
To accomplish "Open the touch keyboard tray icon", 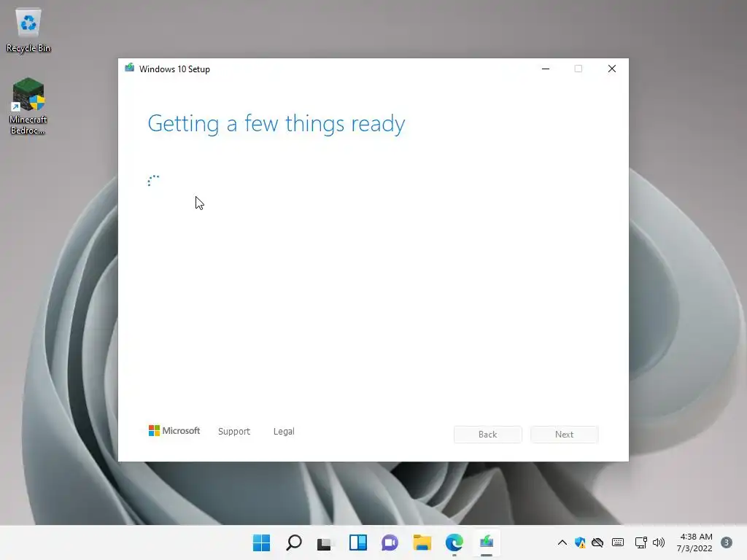I will click(618, 542).
